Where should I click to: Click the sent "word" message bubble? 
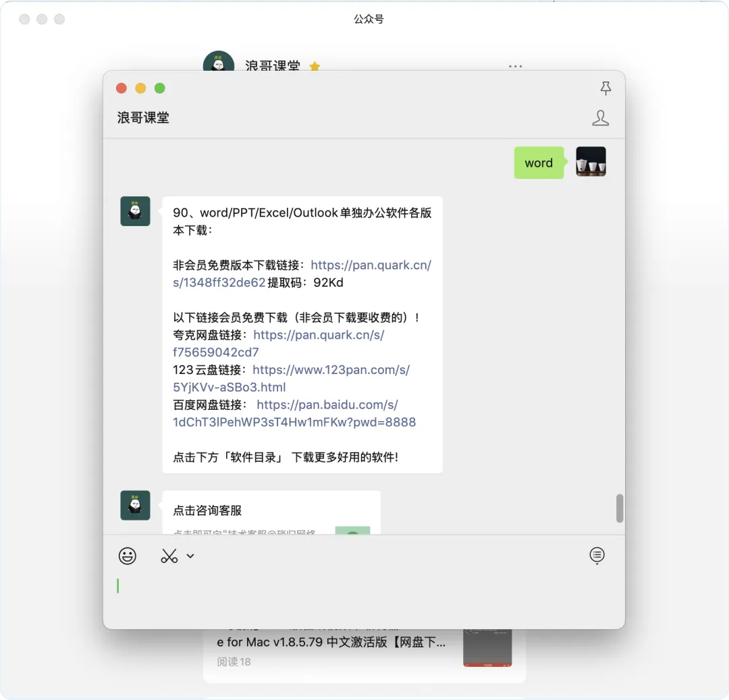(539, 163)
